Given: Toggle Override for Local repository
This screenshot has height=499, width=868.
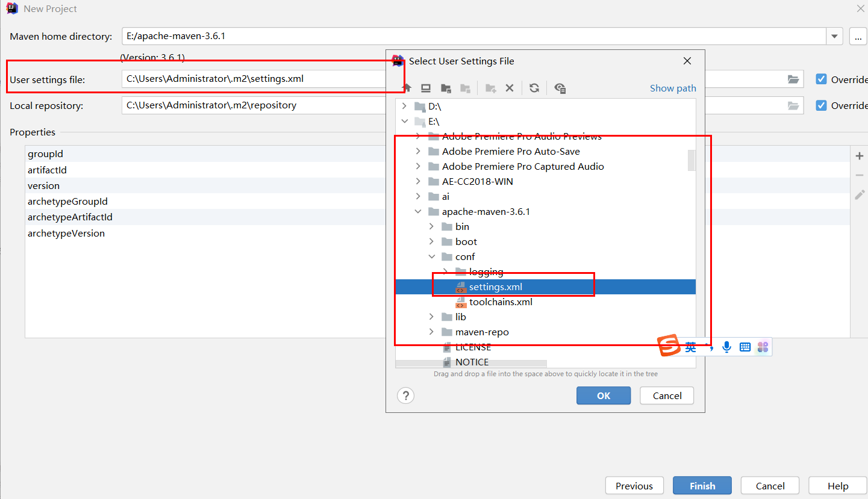Looking at the screenshot, I should pyautogui.click(x=821, y=105).
